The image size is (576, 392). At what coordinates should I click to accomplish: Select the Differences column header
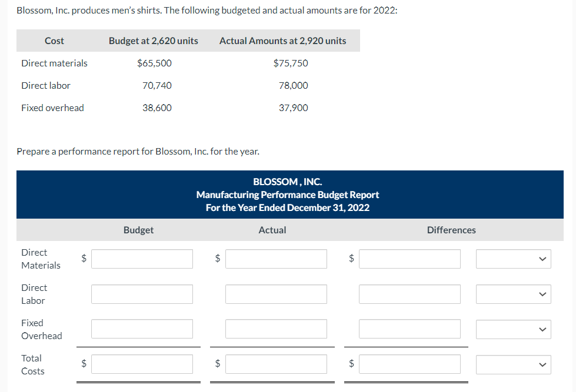451,230
